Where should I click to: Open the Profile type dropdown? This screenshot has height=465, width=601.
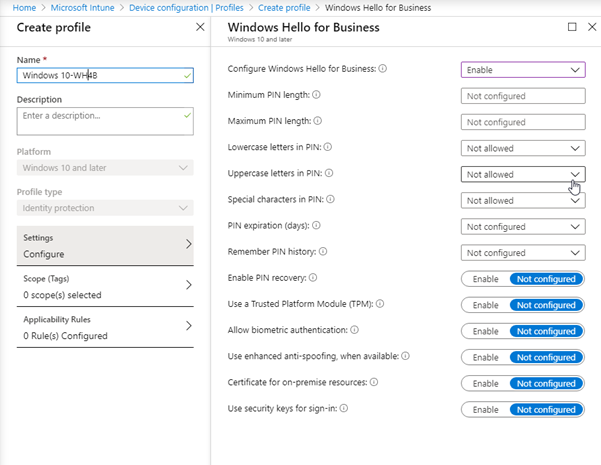click(105, 208)
